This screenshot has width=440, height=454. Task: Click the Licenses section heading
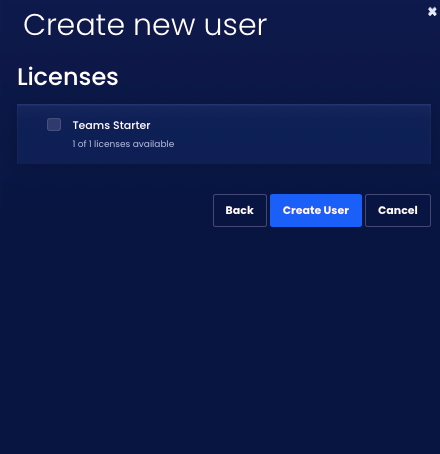coord(68,77)
